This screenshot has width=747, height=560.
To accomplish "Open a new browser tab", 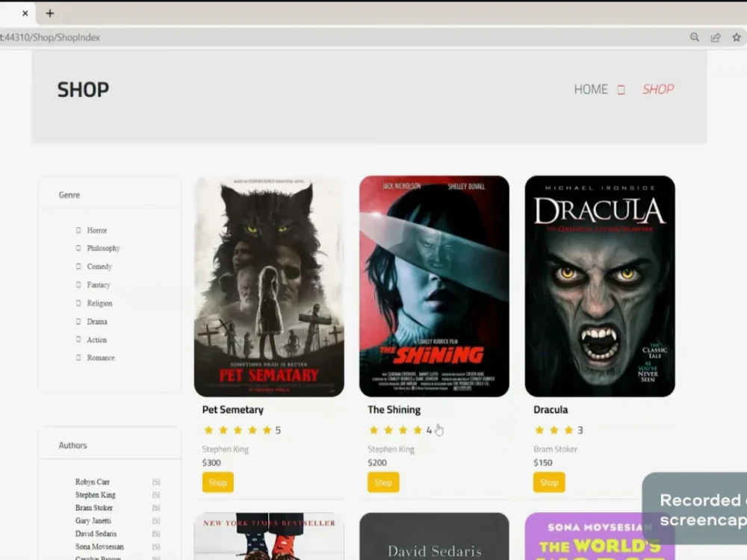I will (50, 13).
